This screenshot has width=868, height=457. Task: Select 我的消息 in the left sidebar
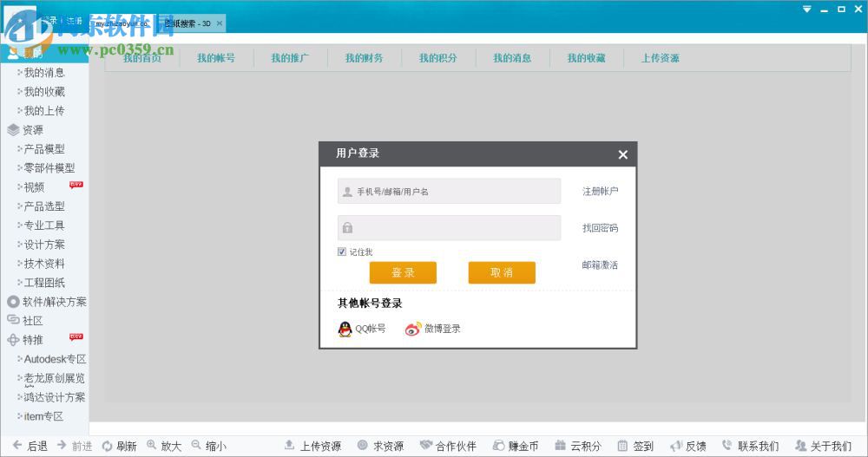[x=44, y=73]
